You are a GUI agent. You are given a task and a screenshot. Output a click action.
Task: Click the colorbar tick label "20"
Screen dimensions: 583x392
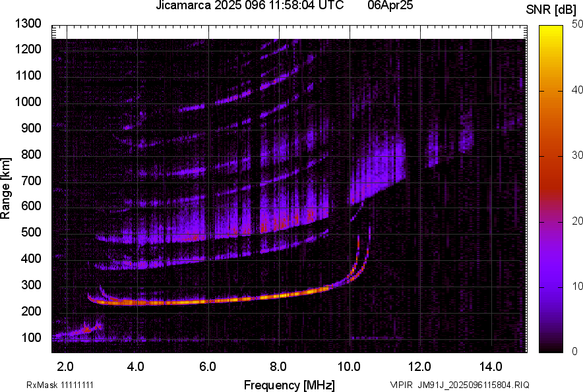click(578, 221)
